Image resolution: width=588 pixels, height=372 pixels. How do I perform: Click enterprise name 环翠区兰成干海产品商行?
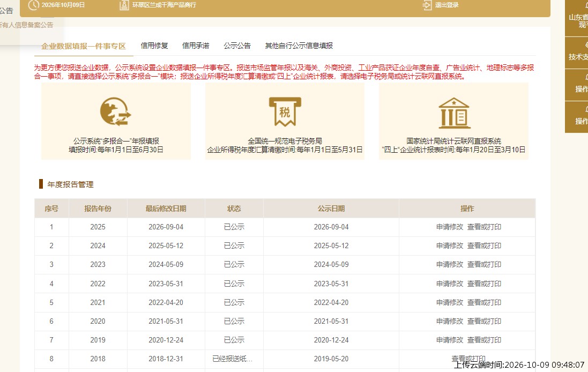pyautogui.click(x=164, y=5)
